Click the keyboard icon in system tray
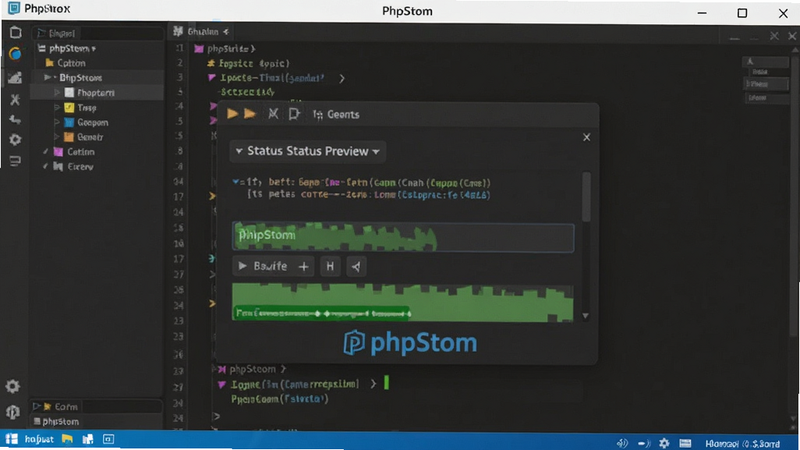The width and height of the screenshot is (800, 450). click(685, 443)
